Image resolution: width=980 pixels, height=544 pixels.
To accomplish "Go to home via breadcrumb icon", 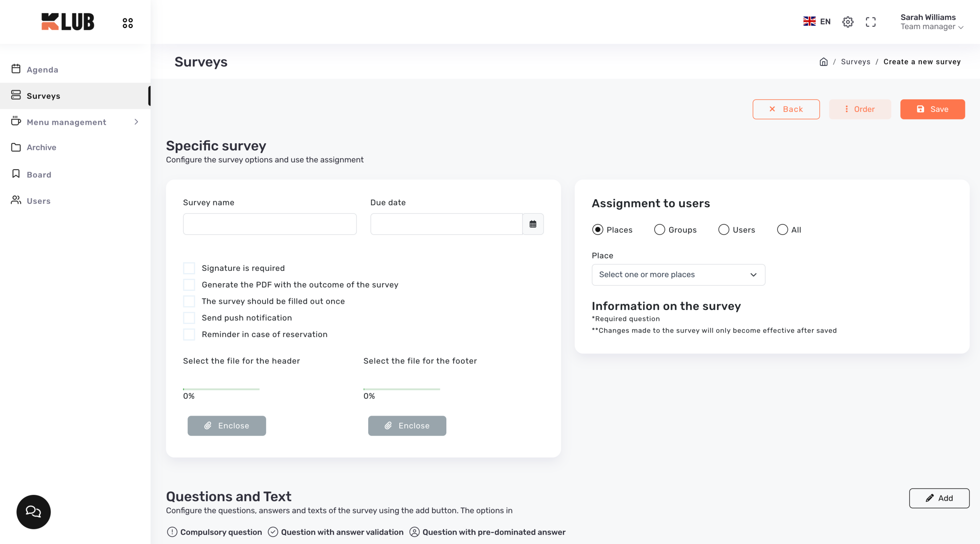I will click(823, 62).
